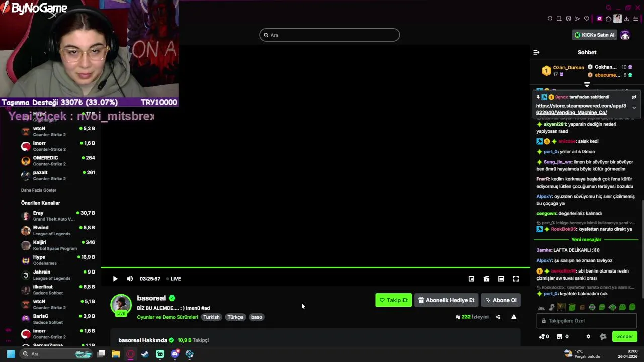Screen dimensions: 644x362
Task: Click the chat panel scrollbar
Action: [x=642, y=249]
